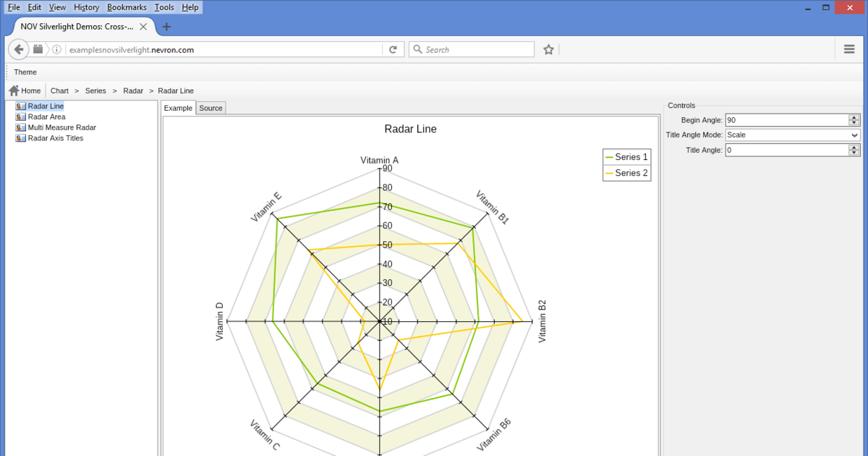Viewport: 868px width, 456px height.
Task: Click the Home icon in the breadcrumb
Action: tap(12, 90)
